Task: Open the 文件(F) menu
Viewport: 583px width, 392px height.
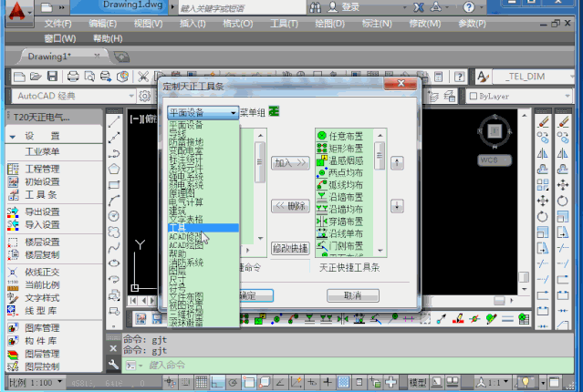Action: point(57,24)
